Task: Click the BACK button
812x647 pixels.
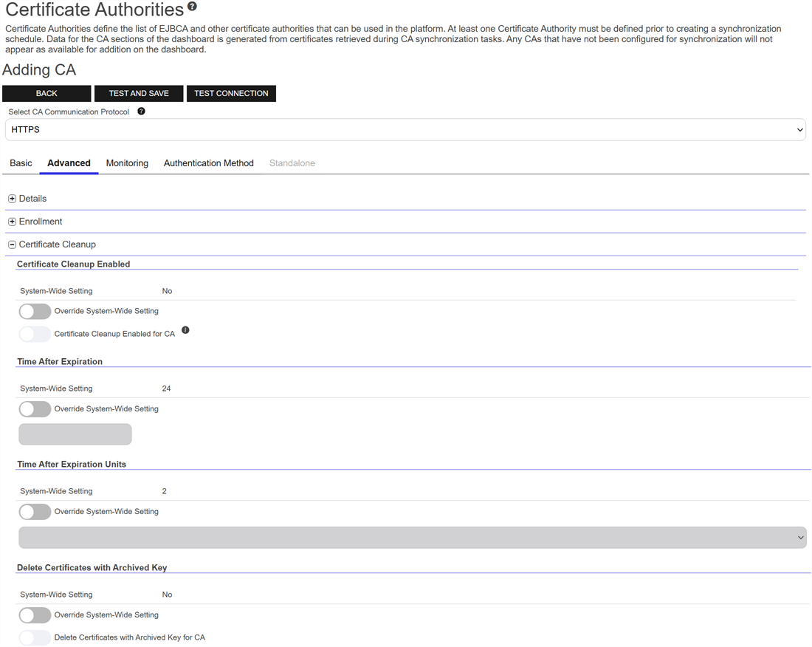Action: click(47, 94)
